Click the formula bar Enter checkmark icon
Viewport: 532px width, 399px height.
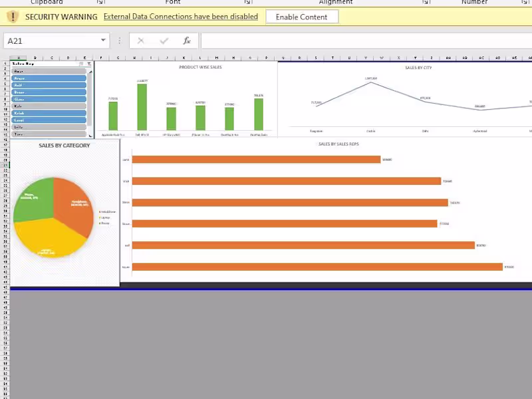[x=164, y=41]
